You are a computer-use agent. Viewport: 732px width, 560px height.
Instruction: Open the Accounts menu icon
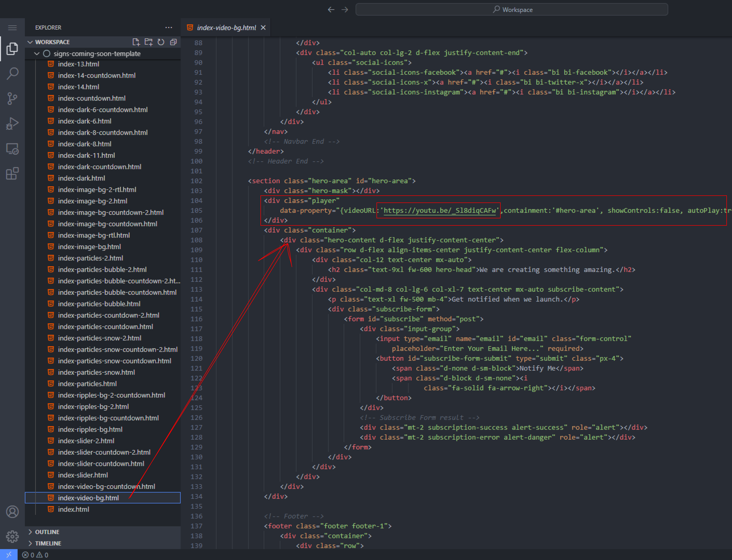pos(12,512)
